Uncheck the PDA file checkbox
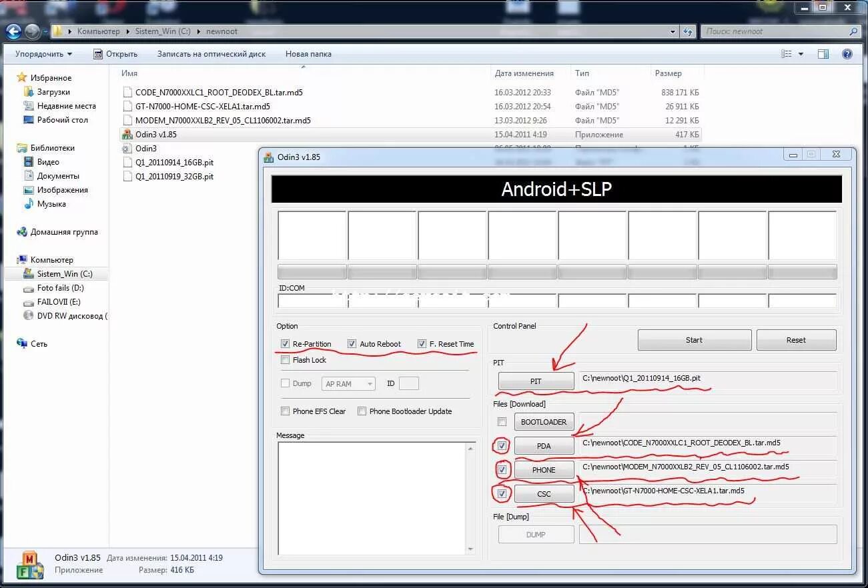The height and width of the screenshot is (588, 868). 502,445
